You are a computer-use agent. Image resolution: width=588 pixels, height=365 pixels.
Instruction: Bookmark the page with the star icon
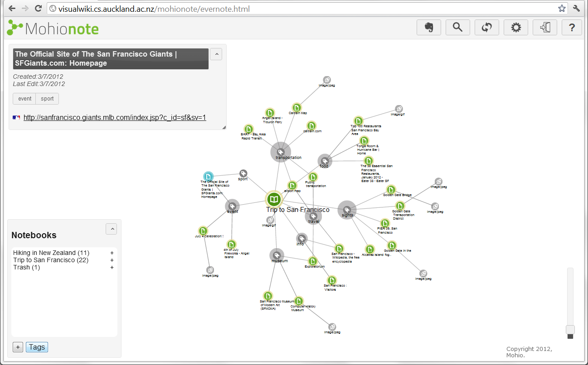[562, 8]
